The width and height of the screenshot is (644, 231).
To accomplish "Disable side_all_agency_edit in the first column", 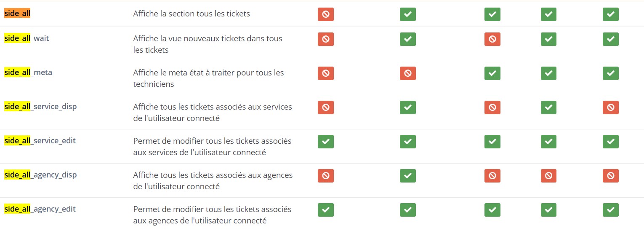I will click(325, 210).
